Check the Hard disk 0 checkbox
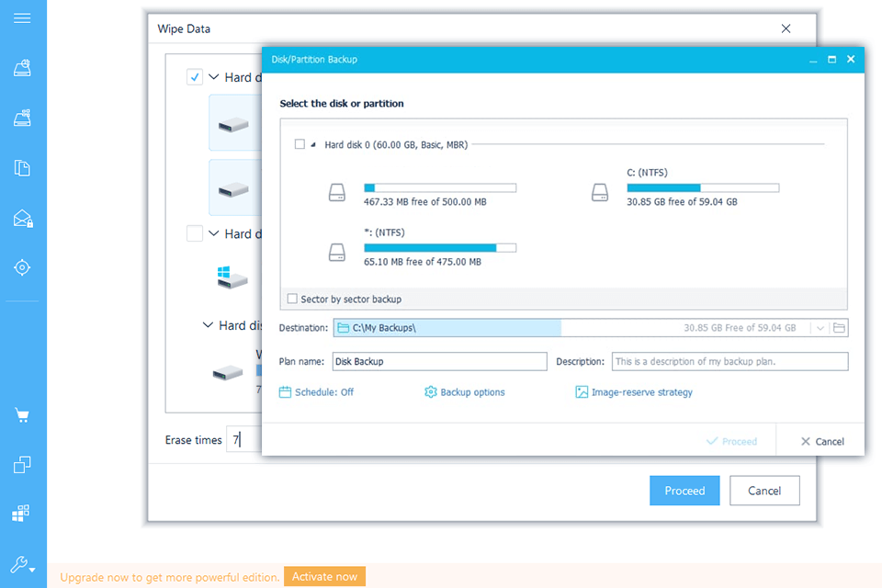 300,144
